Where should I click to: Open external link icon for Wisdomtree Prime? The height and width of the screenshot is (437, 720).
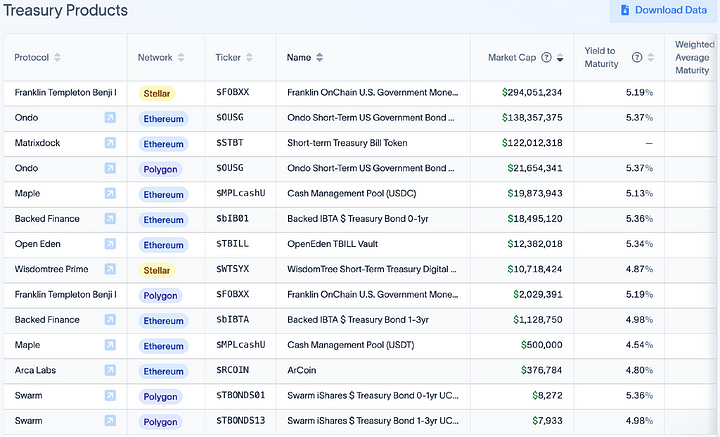[110, 269]
